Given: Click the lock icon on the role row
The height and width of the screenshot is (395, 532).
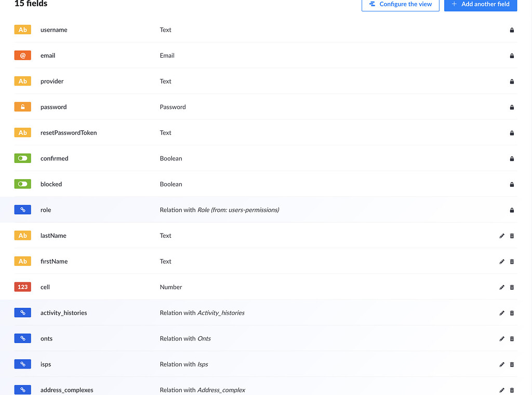Looking at the screenshot, I should 512,210.
